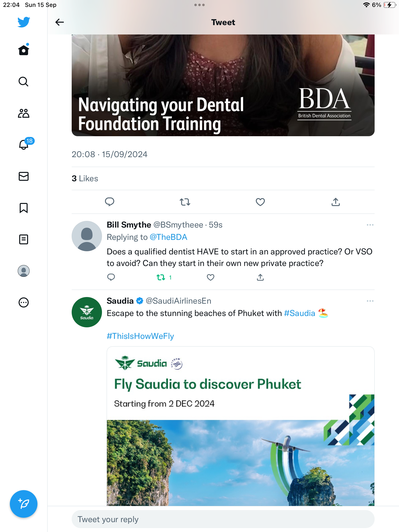Screen dimensions: 399x532
Task: Open the Home feed icon
Action: click(x=24, y=50)
